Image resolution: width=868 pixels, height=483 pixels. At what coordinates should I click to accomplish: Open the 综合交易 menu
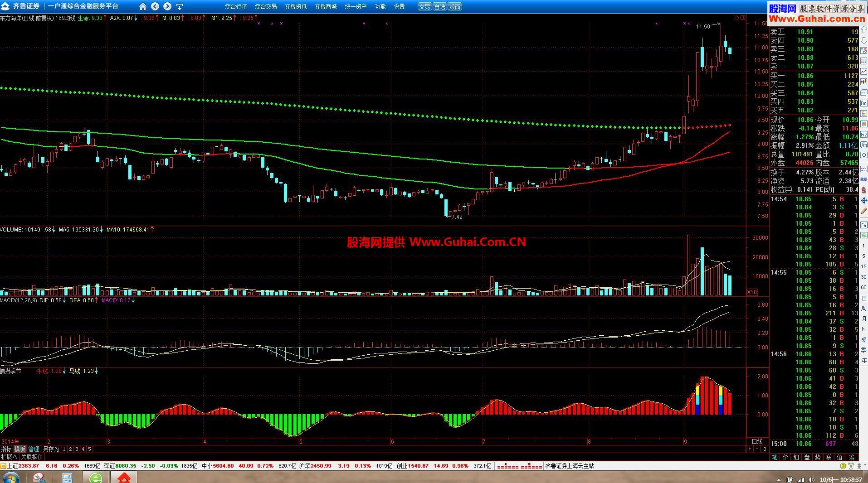click(x=266, y=6)
